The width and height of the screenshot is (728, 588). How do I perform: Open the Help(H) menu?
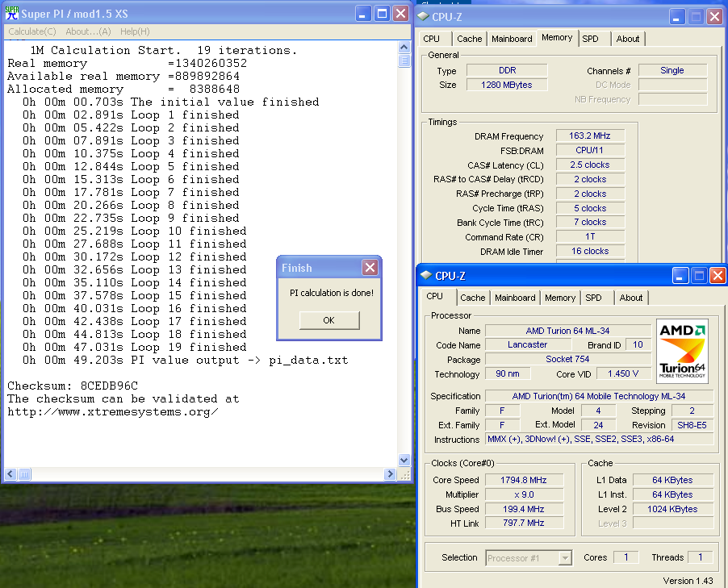(x=135, y=31)
